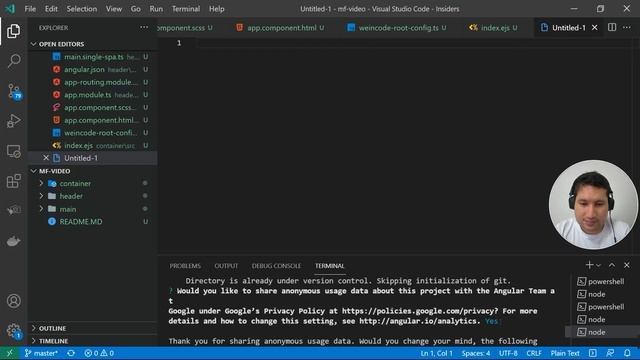Image resolution: width=640 pixels, height=360 pixels.
Task: Close the terminal panel
Action: coord(627,265)
